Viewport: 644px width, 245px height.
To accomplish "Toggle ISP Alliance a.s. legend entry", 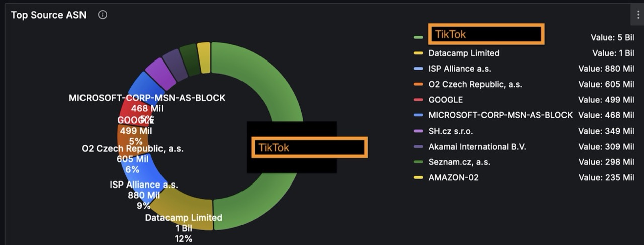I will (x=459, y=69).
